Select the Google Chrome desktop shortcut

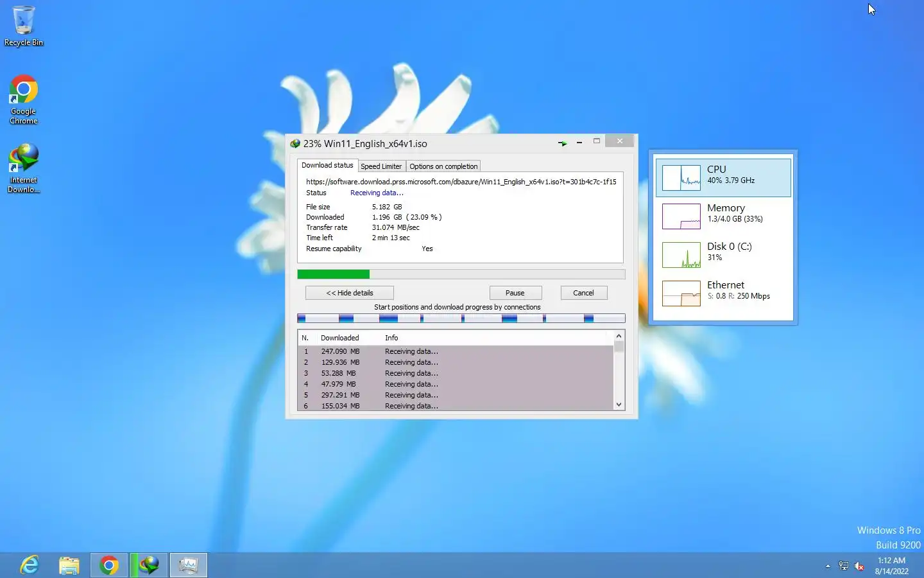pos(24,100)
